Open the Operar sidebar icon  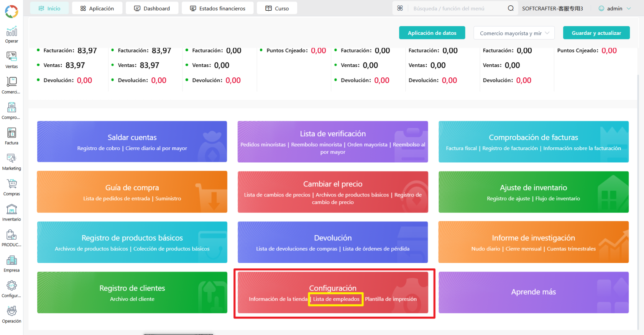pyautogui.click(x=11, y=34)
